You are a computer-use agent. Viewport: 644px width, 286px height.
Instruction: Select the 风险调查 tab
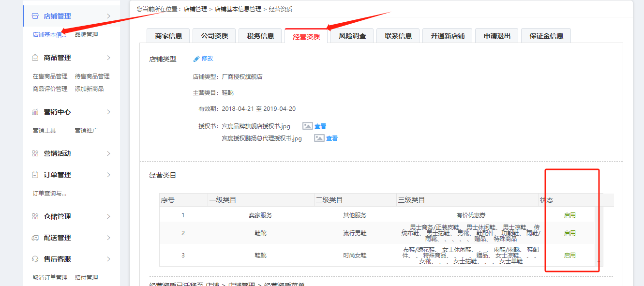click(x=352, y=36)
